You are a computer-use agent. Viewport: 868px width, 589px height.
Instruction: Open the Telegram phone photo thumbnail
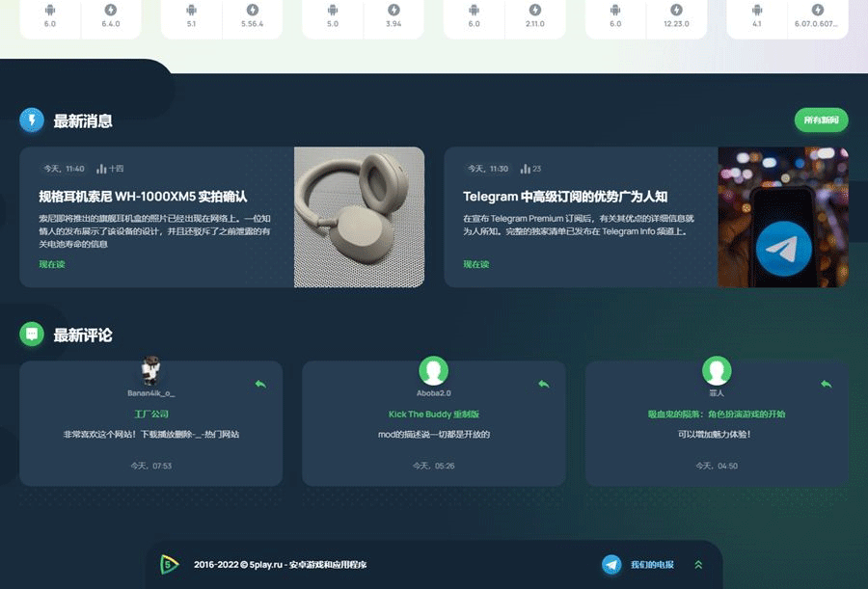coord(783,217)
